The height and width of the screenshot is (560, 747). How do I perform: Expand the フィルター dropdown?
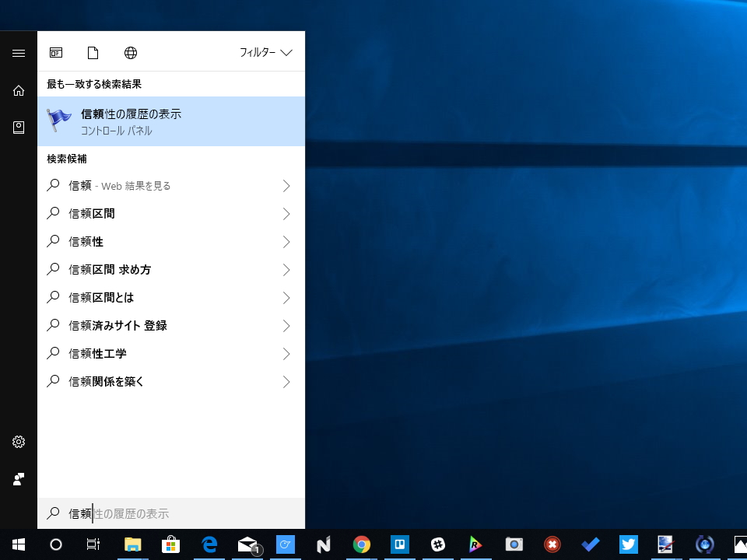(x=265, y=52)
